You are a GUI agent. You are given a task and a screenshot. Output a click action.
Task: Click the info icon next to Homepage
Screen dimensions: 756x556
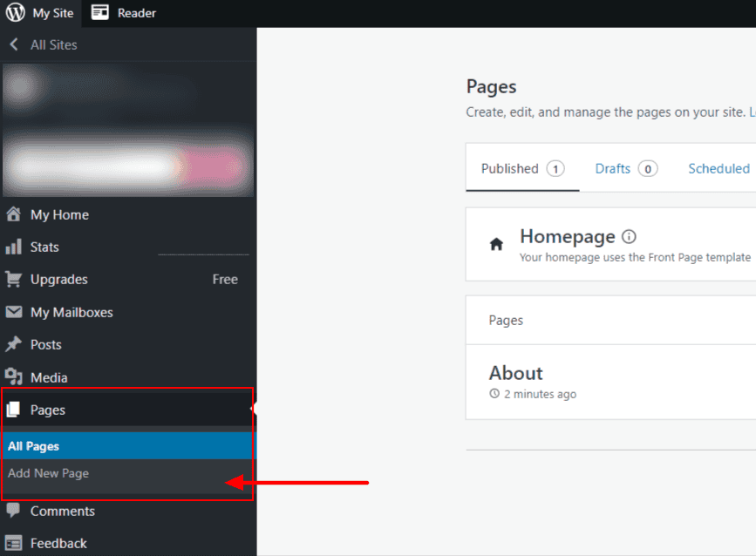point(627,234)
